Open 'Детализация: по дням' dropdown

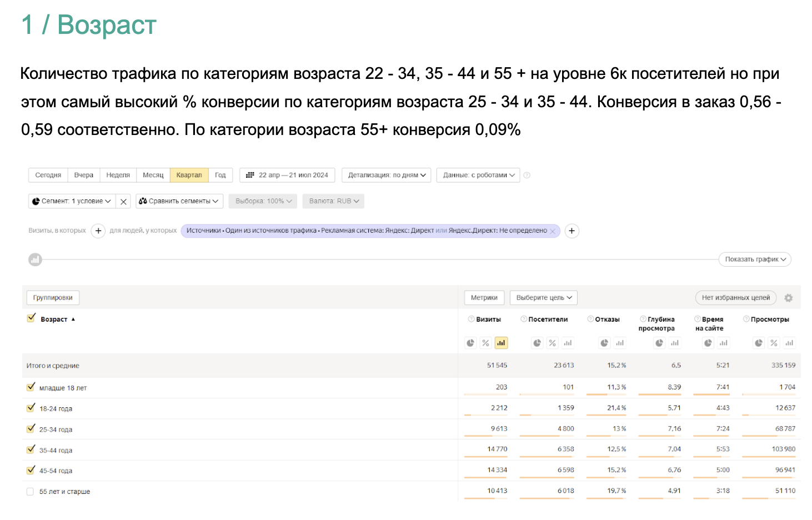(387, 175)
